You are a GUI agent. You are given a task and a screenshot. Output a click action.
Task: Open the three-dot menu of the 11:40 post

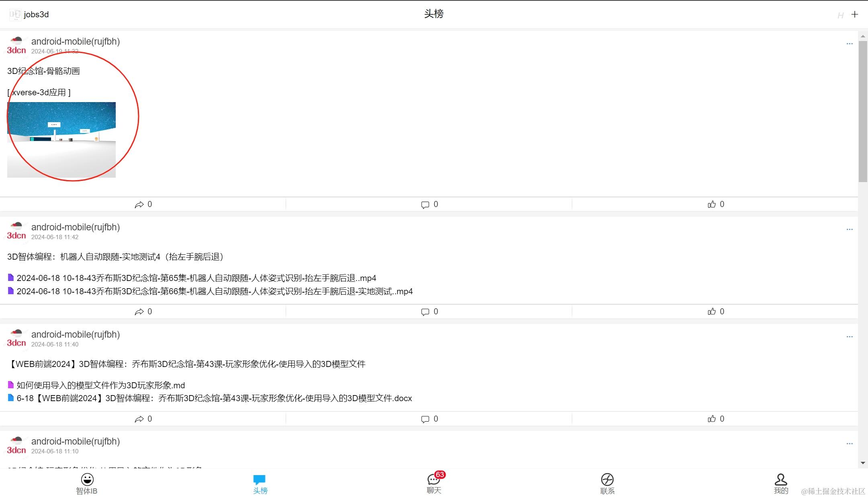pos(849,336)
